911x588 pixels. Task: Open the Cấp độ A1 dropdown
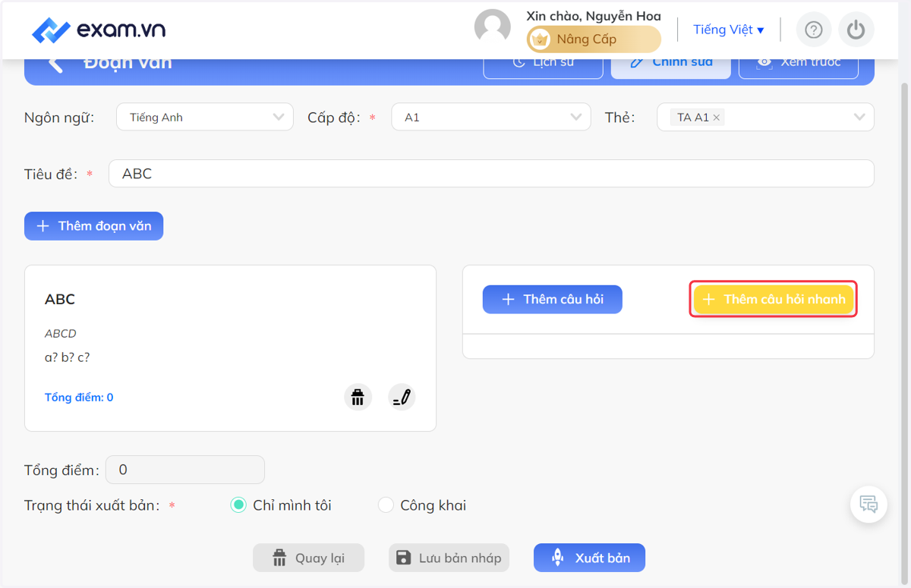pos(491,117)
